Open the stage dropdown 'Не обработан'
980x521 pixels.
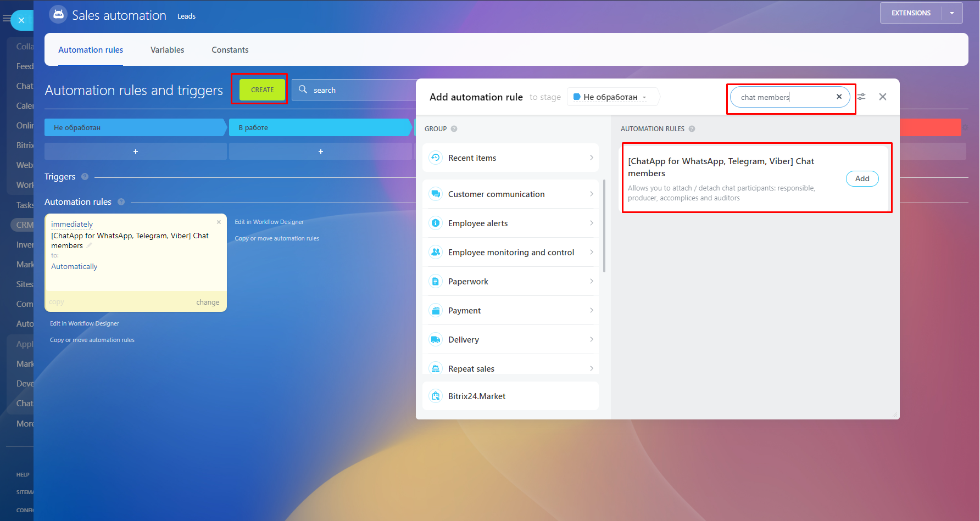[612, 97]
